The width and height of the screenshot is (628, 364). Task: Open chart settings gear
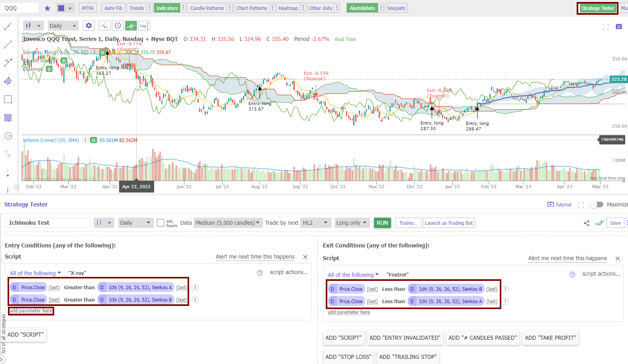pyautogui.click(x=88, y=26)
